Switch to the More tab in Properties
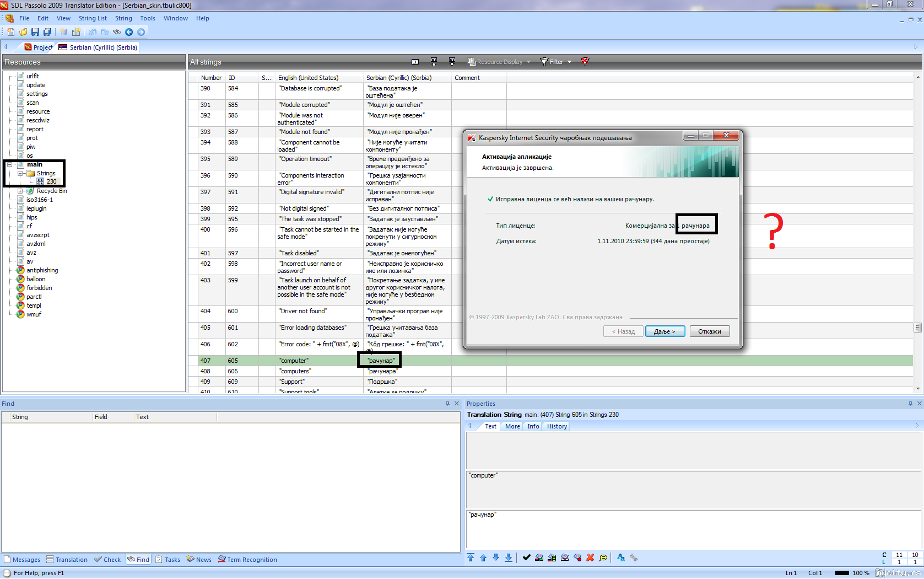The image size is (924, 579). [512, 426]
